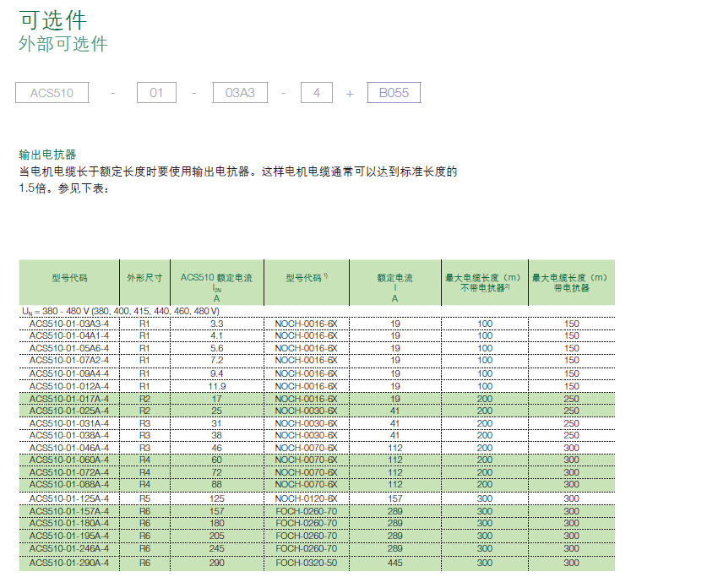This screenshot has height=588, width=718.
Task: Click cell ACS510-01-04A1-4
Action: (x=69, y=335)
